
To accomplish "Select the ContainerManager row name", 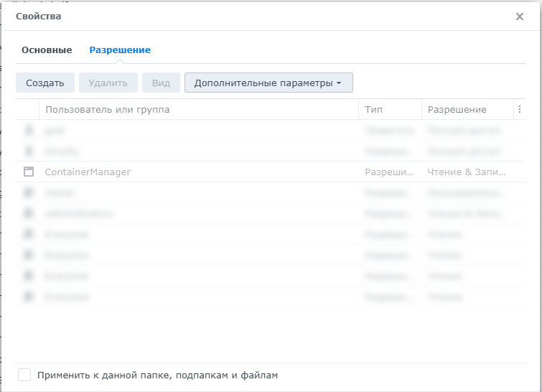I will pyautogui.click(x=88, y=172).
